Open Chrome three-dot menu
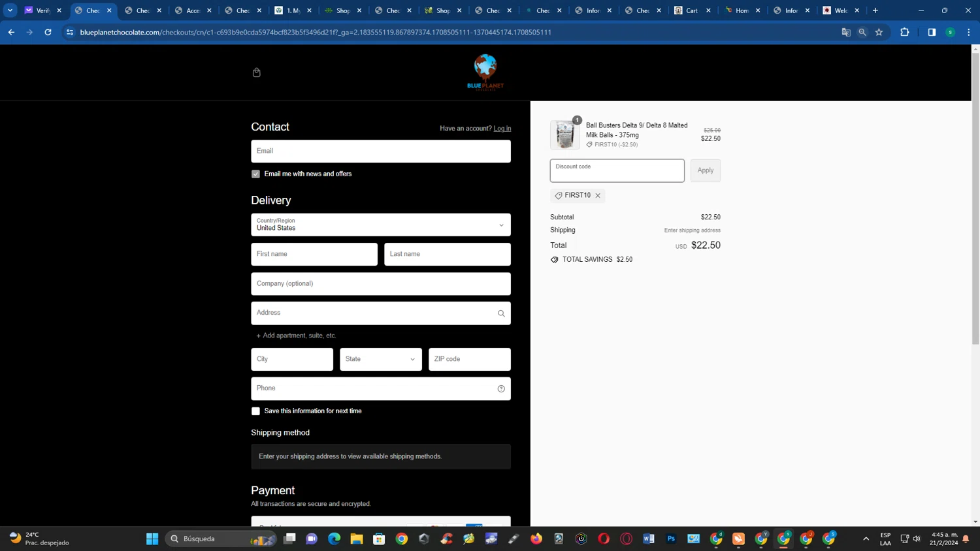 coord(969,32)
